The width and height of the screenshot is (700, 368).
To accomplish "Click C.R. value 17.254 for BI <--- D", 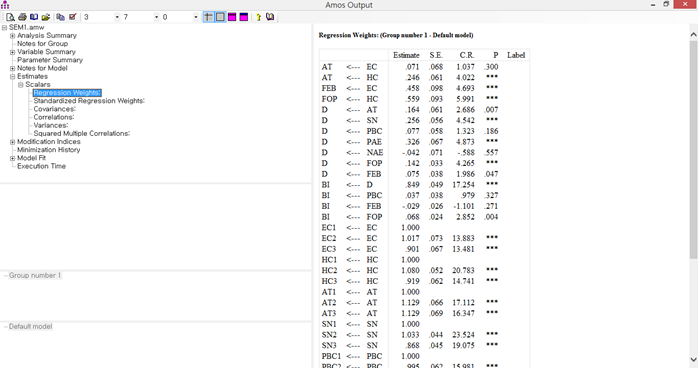I will tap(464, 185).
